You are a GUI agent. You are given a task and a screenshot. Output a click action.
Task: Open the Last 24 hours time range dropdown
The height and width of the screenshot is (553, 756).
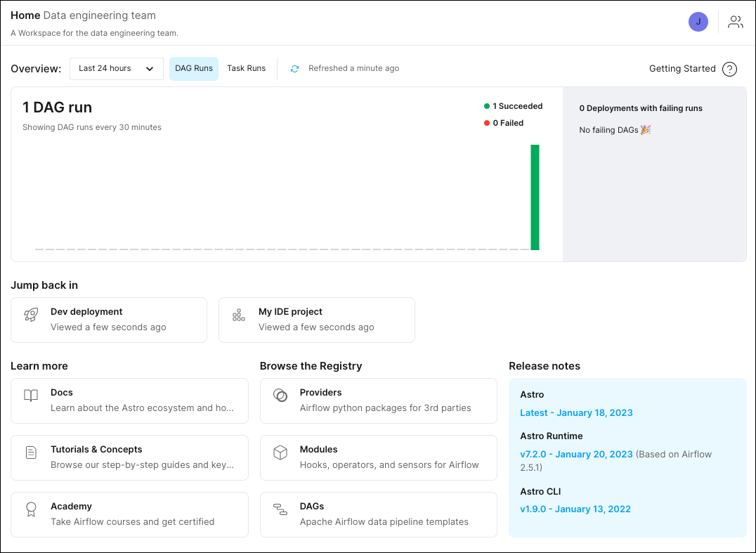point(116,68)
